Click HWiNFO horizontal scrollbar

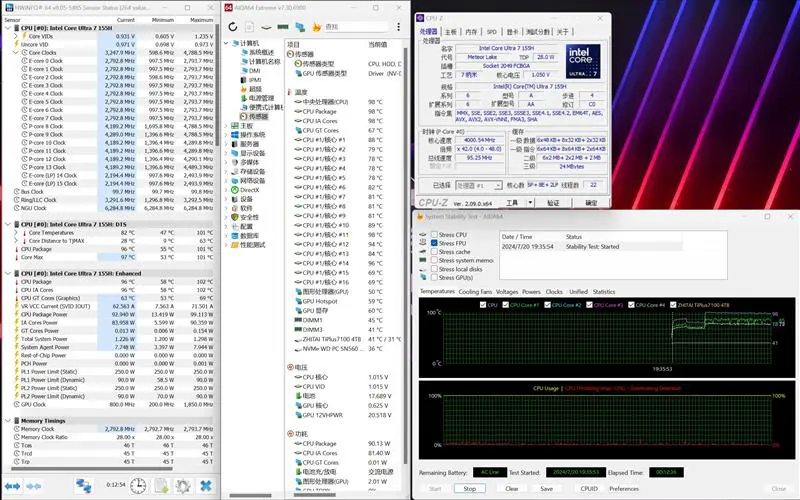pos(92,468)
